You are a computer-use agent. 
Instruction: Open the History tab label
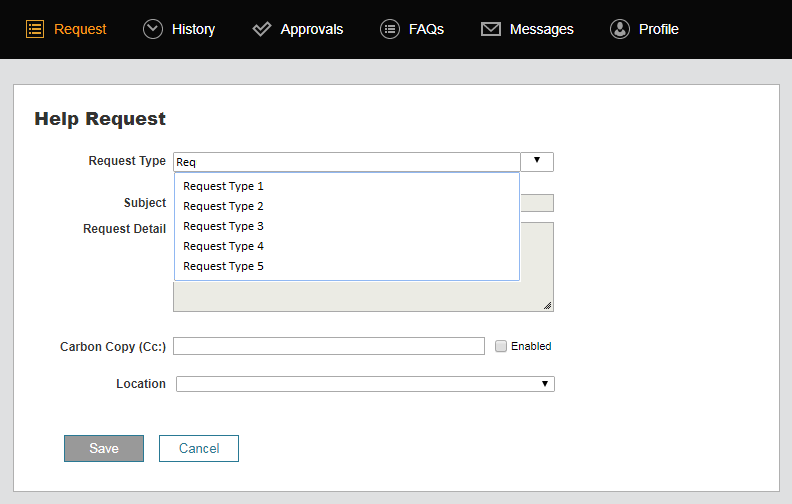[193, 29]
